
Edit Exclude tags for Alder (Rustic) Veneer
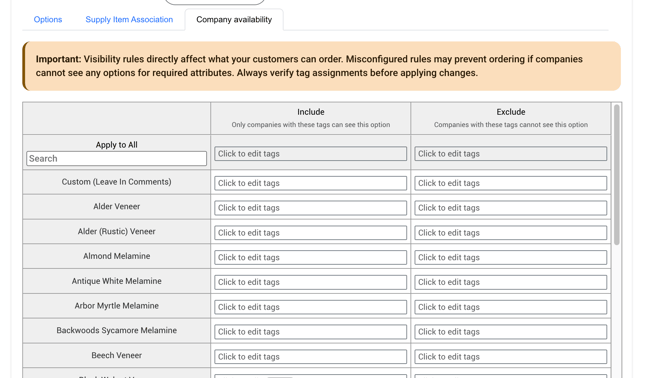pyautogui.click(x=511, y=233)
